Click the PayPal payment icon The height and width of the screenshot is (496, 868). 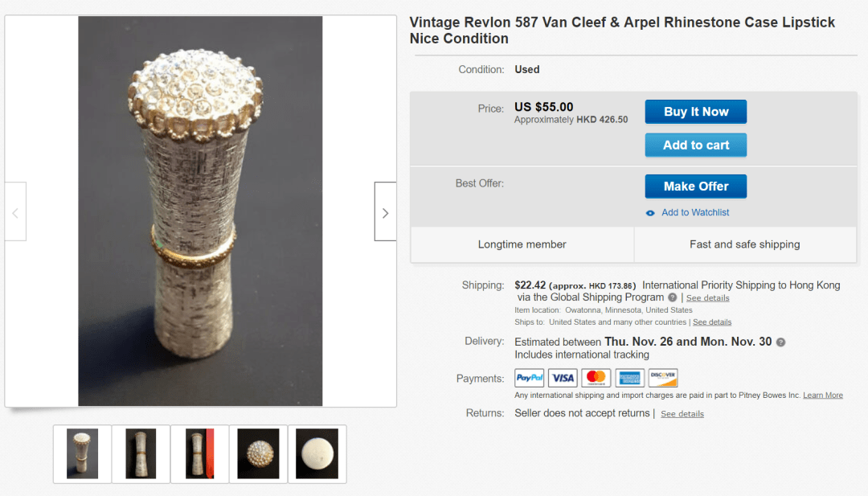tap(530, 378)
